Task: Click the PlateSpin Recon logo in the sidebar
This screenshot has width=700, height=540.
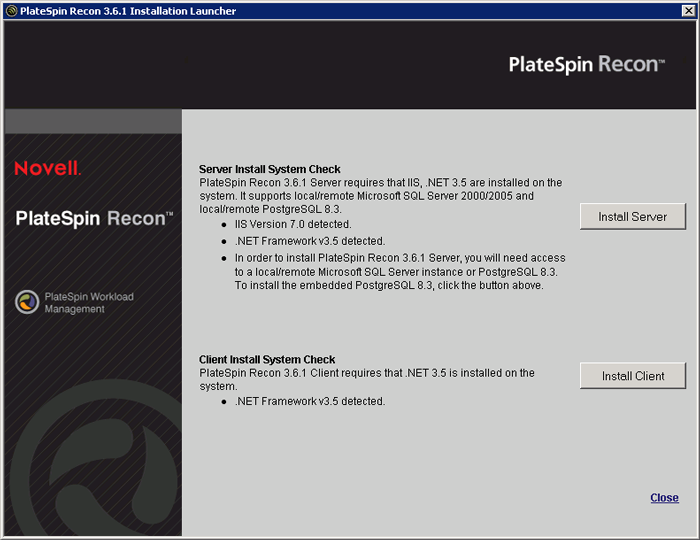Action: coord(94,219)
